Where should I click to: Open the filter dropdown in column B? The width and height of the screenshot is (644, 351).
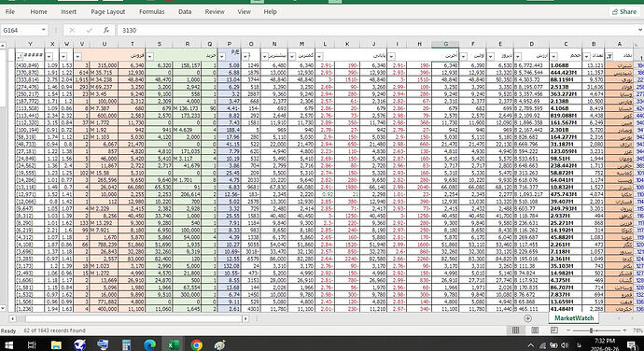coord(587,56)
